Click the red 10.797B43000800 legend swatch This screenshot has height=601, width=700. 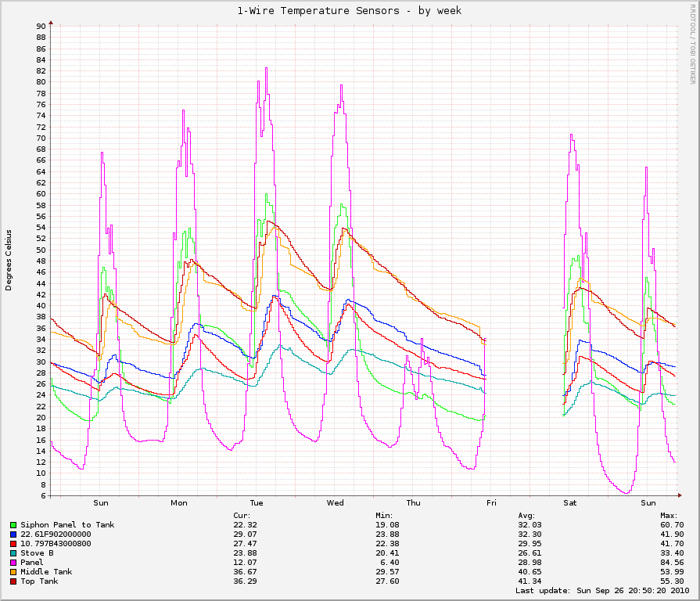tap(13, 544)
